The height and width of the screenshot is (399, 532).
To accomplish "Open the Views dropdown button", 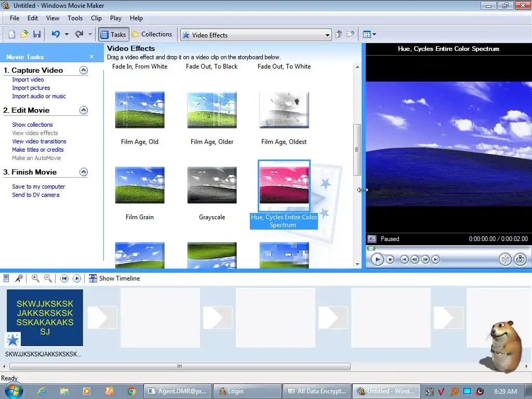I will 369,34.
